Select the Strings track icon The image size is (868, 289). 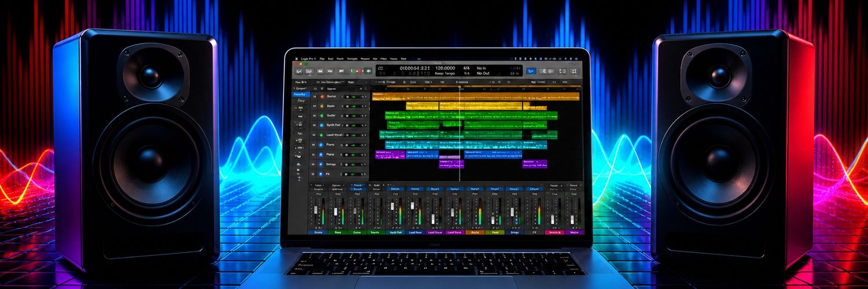322,164
